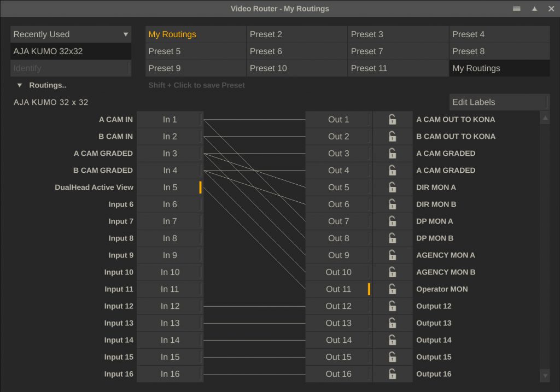Screen dimensions: 560x392
Task: Open the window menu icon in title bar
Action: coord(516,9)
